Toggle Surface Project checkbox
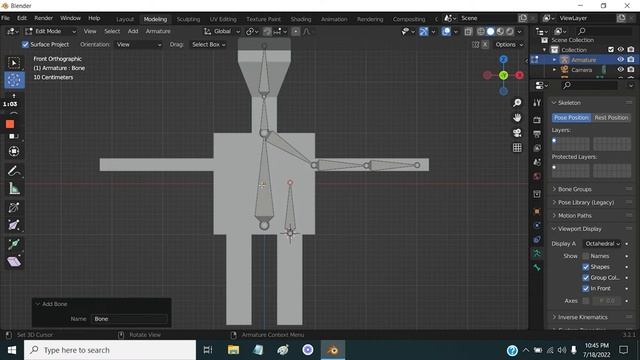Image resolution: width=640 pixels, height=360 pixels. pyautogui.click(x=25, y=44)
